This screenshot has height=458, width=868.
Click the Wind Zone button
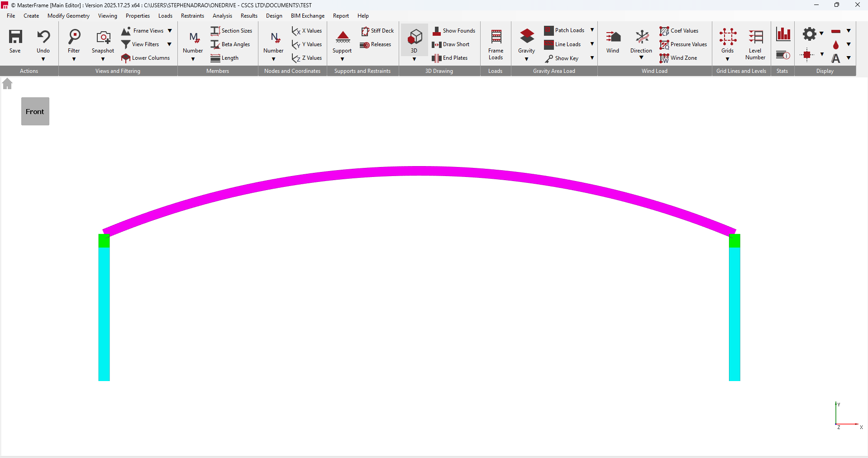[x=678, y=58]
